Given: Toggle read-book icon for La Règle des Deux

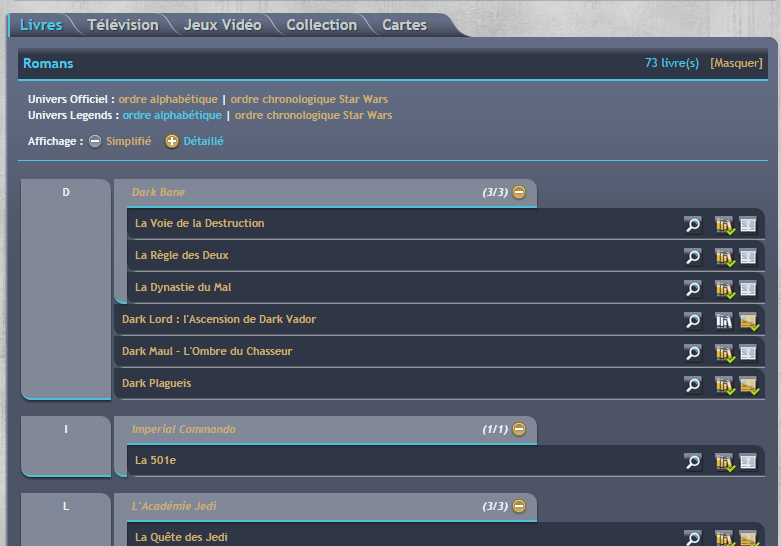Looking at the screenshot, I should (x=748, y=257).
